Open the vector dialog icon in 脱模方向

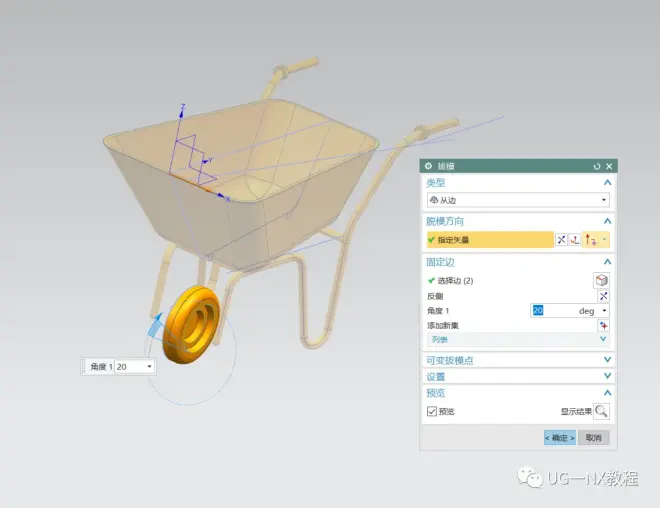pos(575,240)
